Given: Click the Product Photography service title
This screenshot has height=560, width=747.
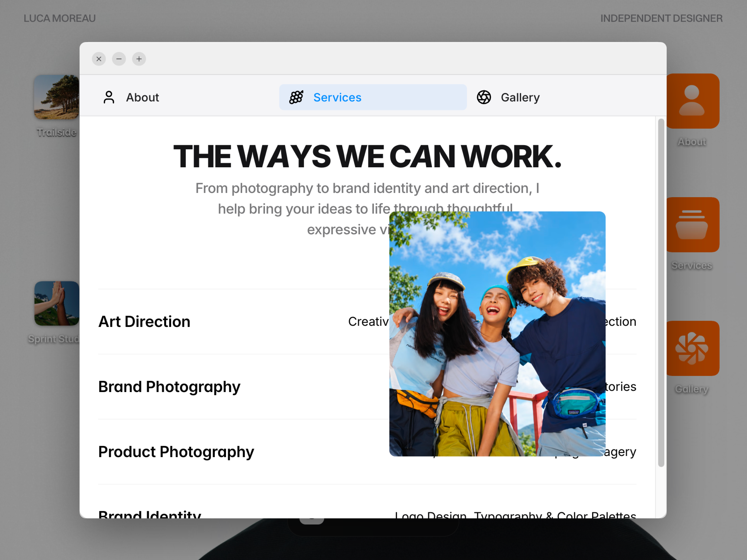Looking at the screenshot, I should 176,452.
